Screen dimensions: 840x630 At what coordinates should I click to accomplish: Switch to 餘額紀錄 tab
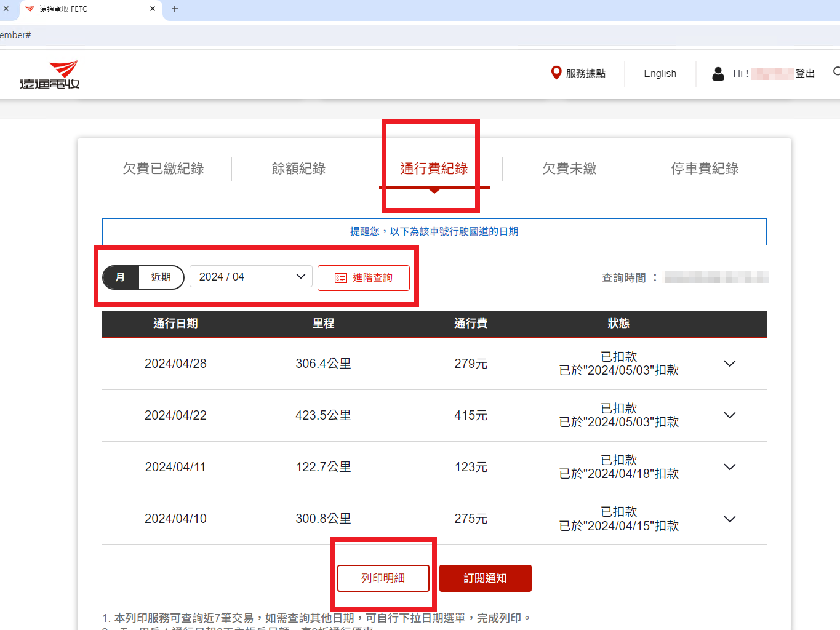(x=298, y=169)
